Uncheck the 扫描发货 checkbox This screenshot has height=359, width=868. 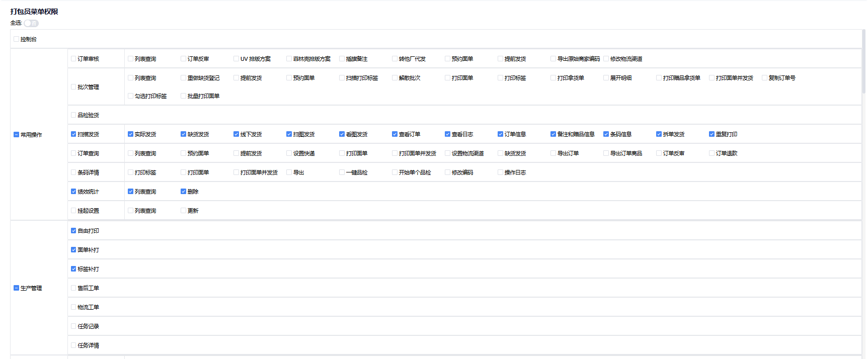(x=73, y=134)
